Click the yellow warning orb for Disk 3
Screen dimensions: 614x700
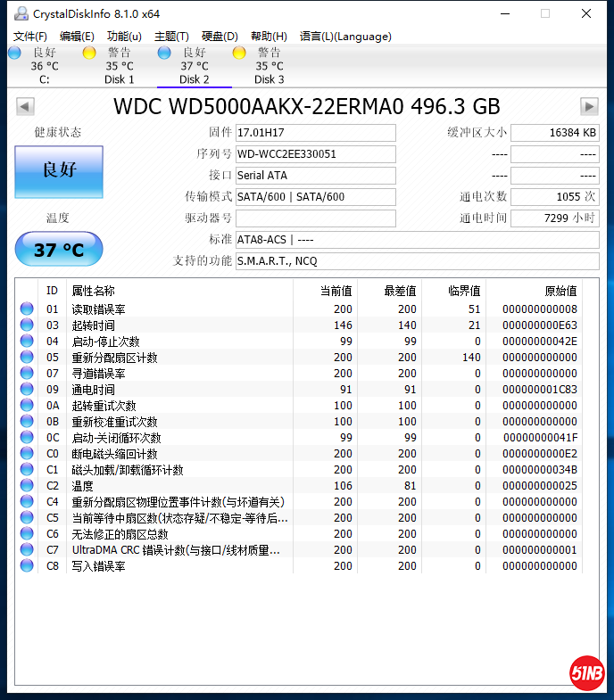point(239,53)
